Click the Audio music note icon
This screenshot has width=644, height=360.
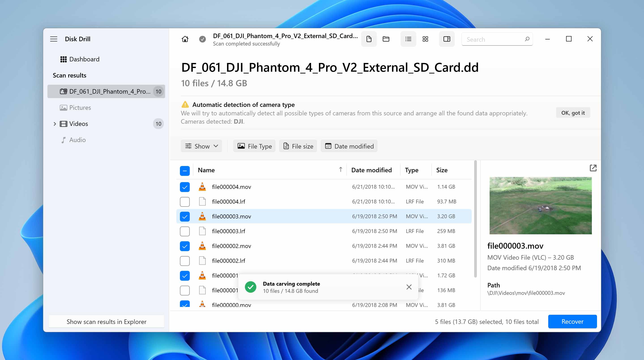tap(64, 140)
